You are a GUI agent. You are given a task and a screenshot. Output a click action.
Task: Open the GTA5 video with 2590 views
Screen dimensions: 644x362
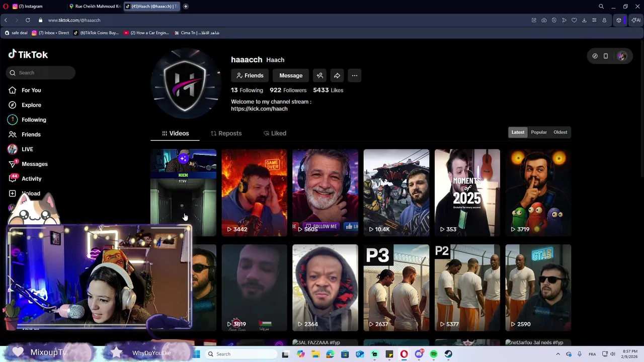click(x=538, y=288)
